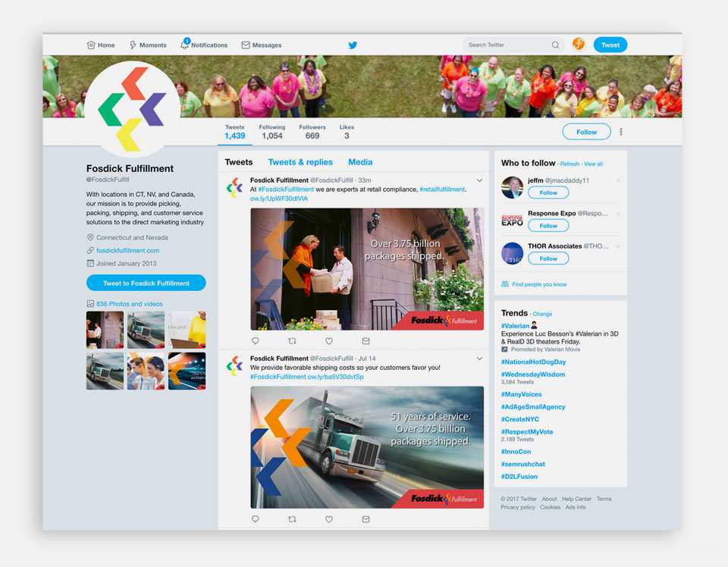Retweet the Jul 14 tweet

pyautogui.click(x=292, y=518)
